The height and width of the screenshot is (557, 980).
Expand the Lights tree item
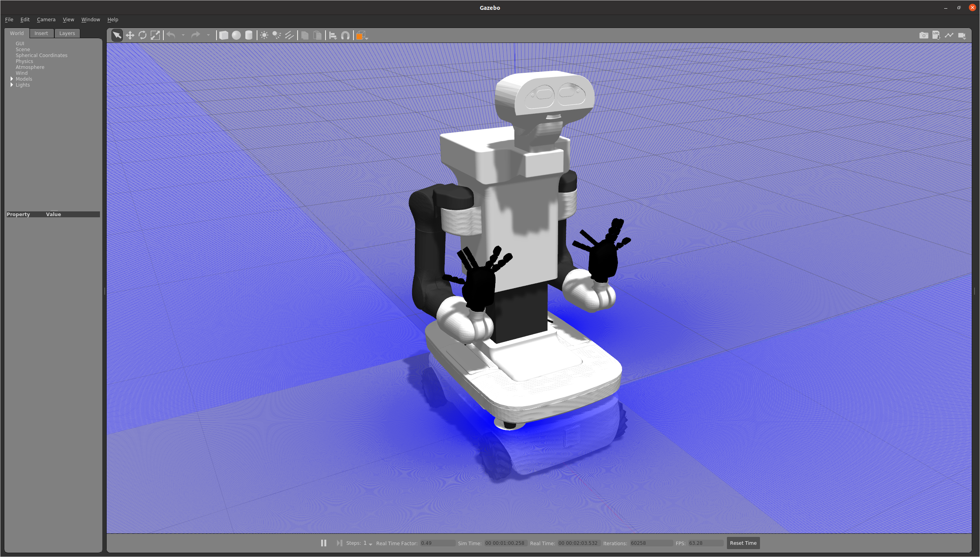click(12, 85)
